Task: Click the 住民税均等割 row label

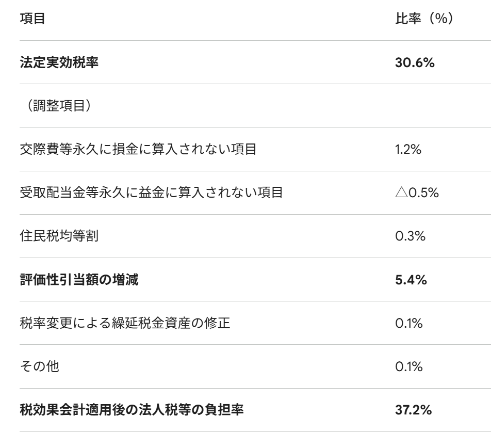Action: pos(59,236)
